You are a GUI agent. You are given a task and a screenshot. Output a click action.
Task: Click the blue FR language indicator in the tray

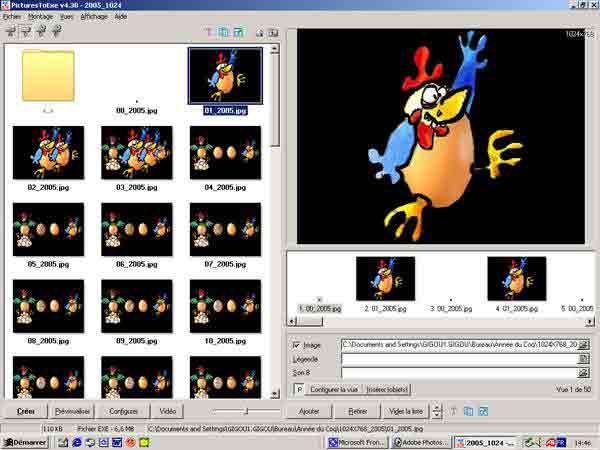tap(561, 443)
